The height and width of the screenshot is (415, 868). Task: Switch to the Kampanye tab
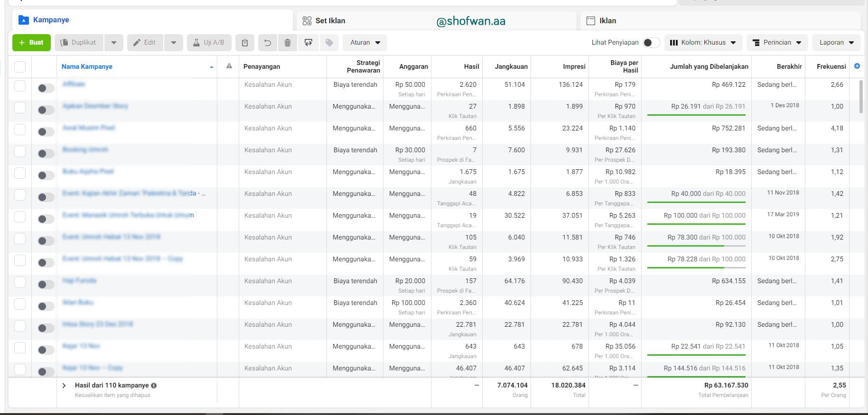tap(152, 20)
